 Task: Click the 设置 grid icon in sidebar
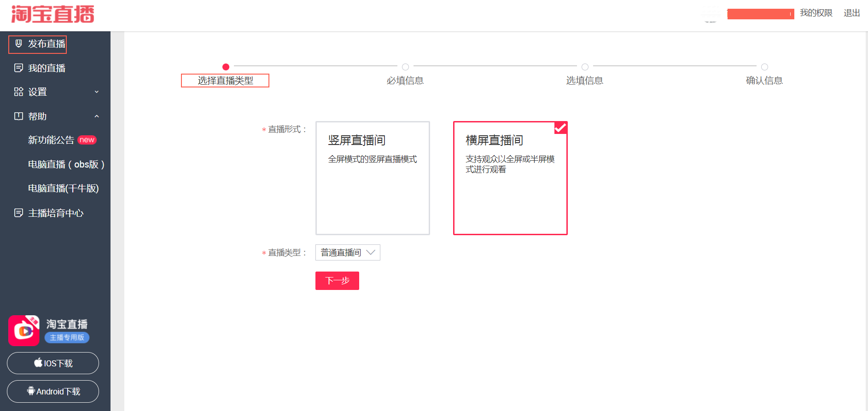(x=18, y=92)
